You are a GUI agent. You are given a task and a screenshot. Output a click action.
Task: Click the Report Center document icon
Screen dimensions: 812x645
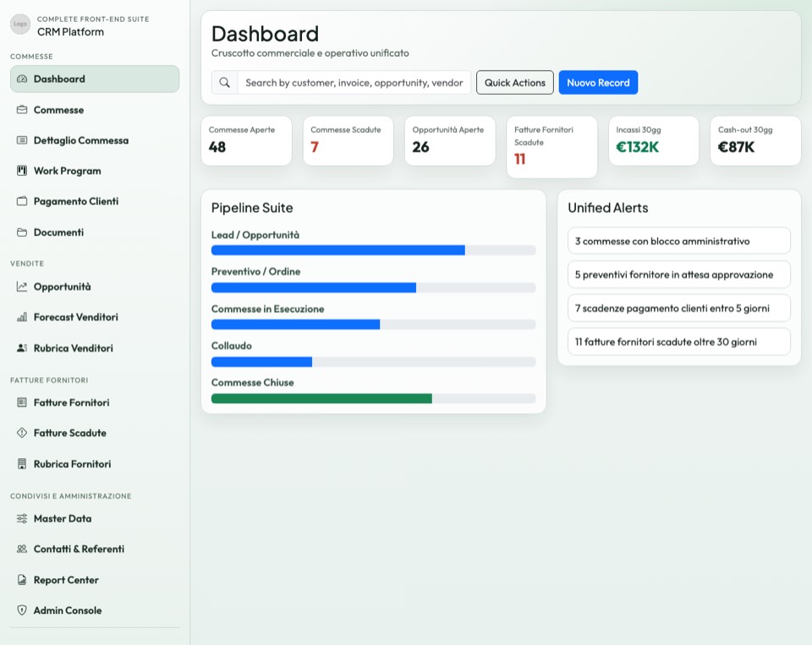pos(22,580)
